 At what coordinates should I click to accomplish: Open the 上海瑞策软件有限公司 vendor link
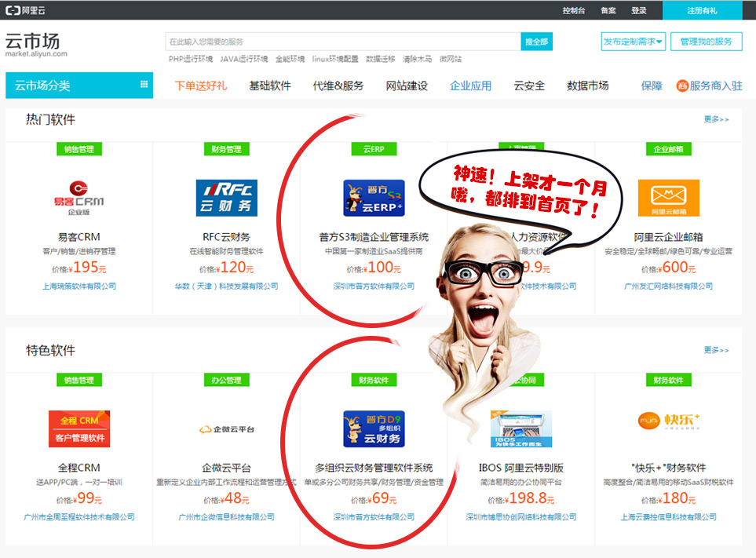pos(79,286)
